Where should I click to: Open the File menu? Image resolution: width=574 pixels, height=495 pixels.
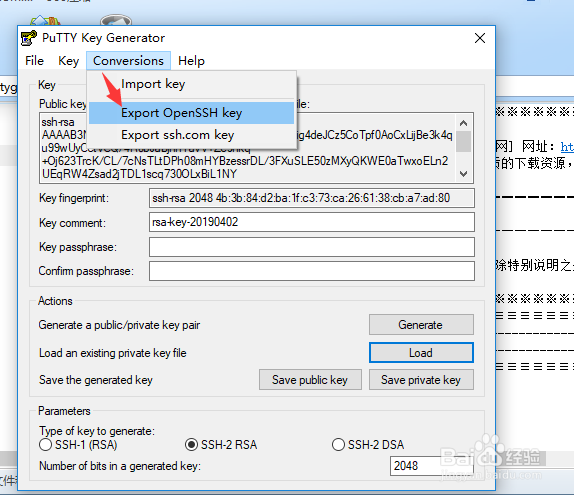(x=34, y=61)
